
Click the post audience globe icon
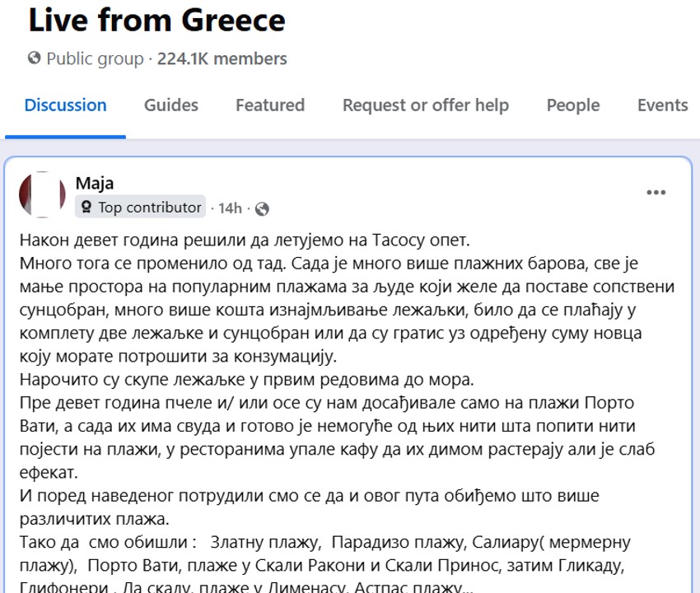(262, 209)
